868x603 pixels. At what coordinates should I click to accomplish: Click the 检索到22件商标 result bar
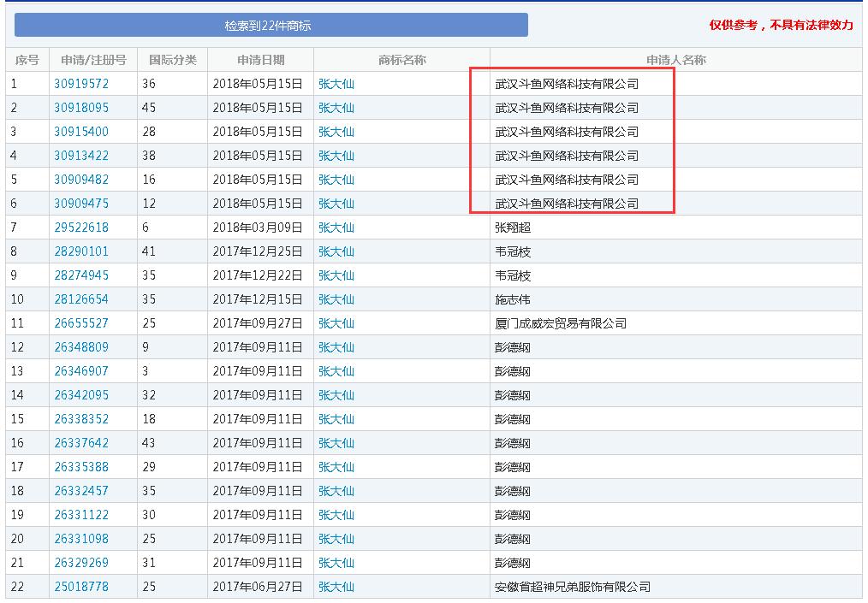(x=271, y=26)
